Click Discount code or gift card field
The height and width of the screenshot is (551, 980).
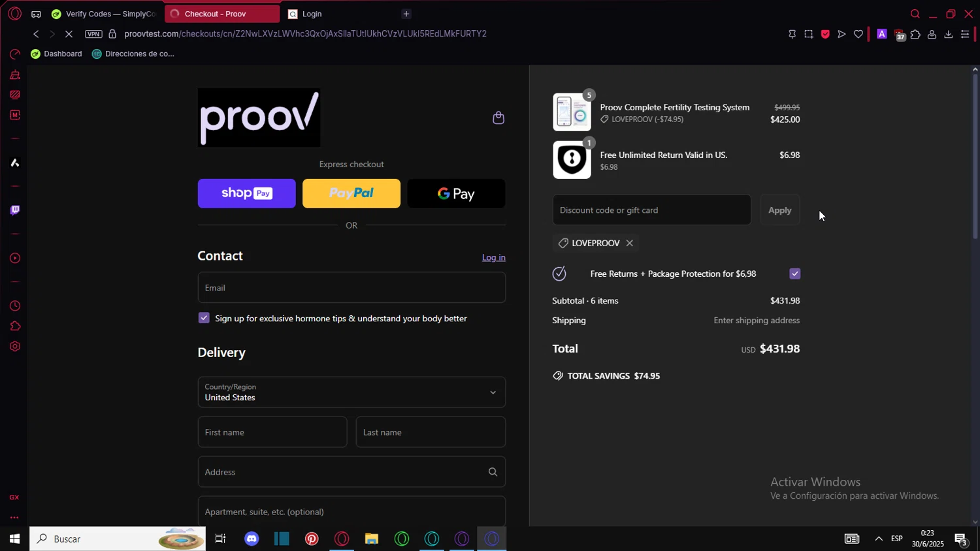click(x=651, y=210)
